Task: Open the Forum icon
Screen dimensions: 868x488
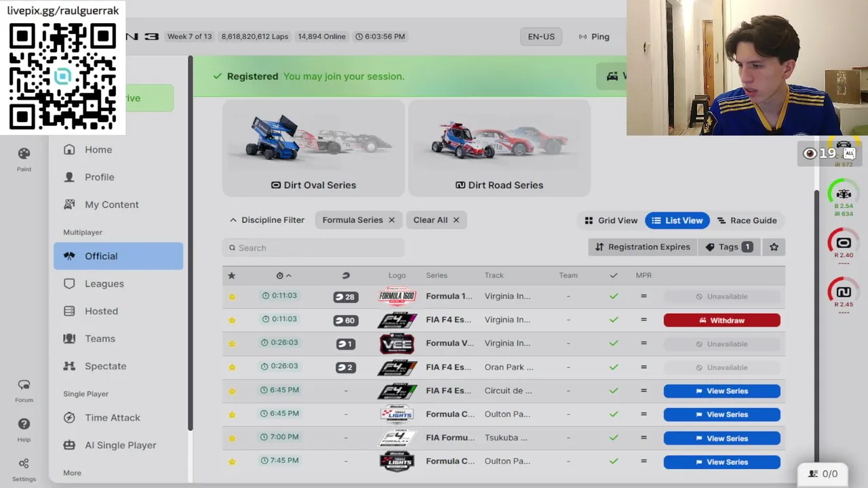Action: 24,385
